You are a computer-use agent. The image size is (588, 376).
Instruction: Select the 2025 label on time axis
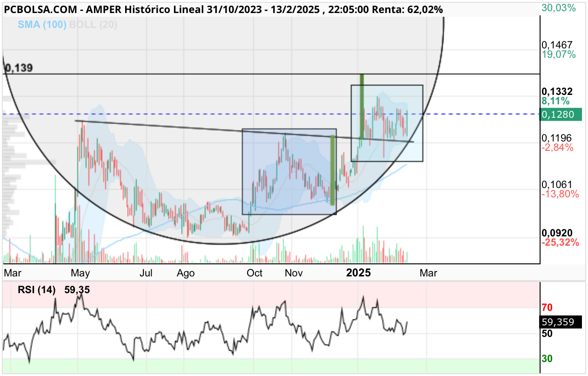coord(358,273)
